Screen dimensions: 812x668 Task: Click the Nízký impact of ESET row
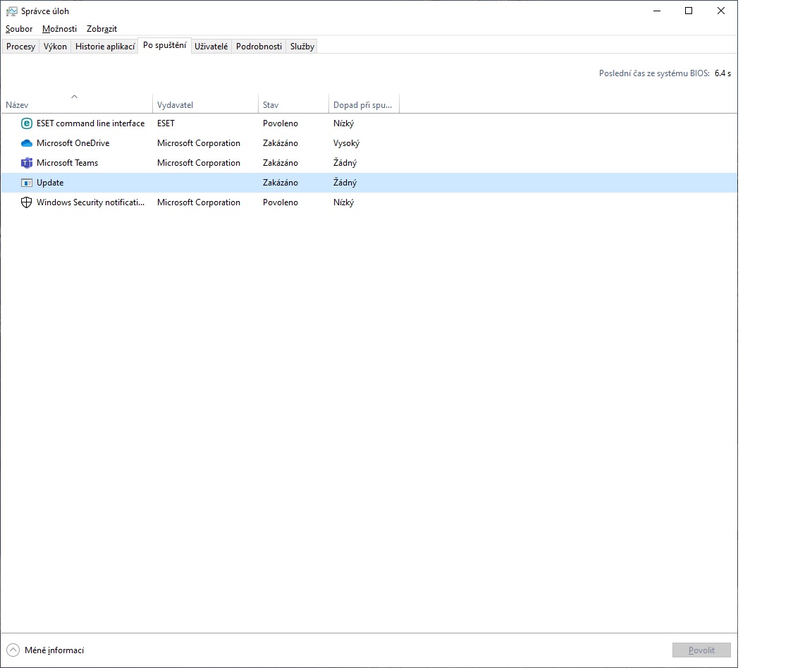pos(343,123)
